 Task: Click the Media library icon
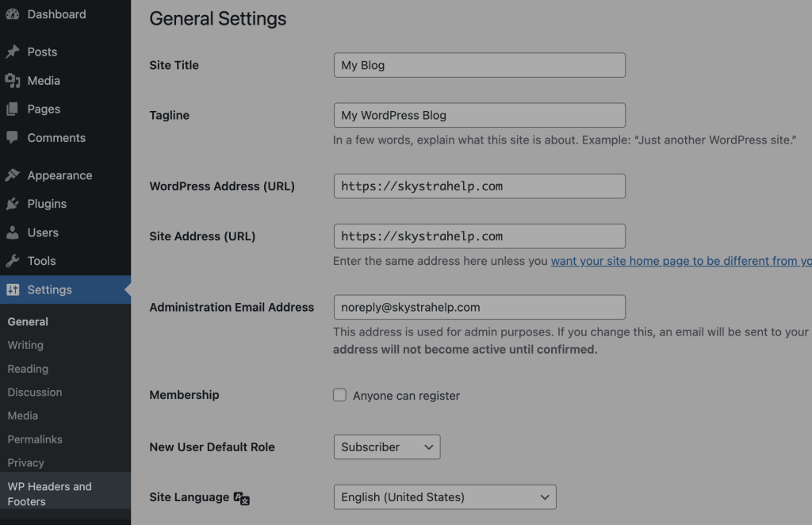coord(13,80)
